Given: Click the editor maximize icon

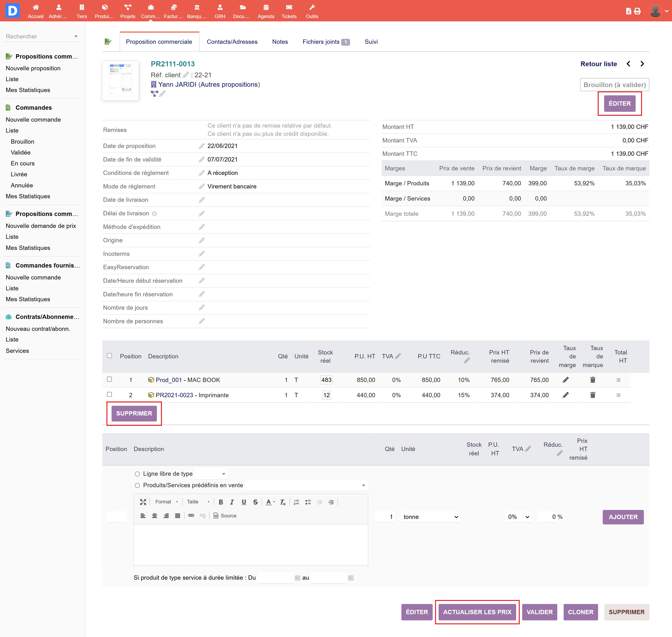Looking at the screenshot, I should point(143,502).
